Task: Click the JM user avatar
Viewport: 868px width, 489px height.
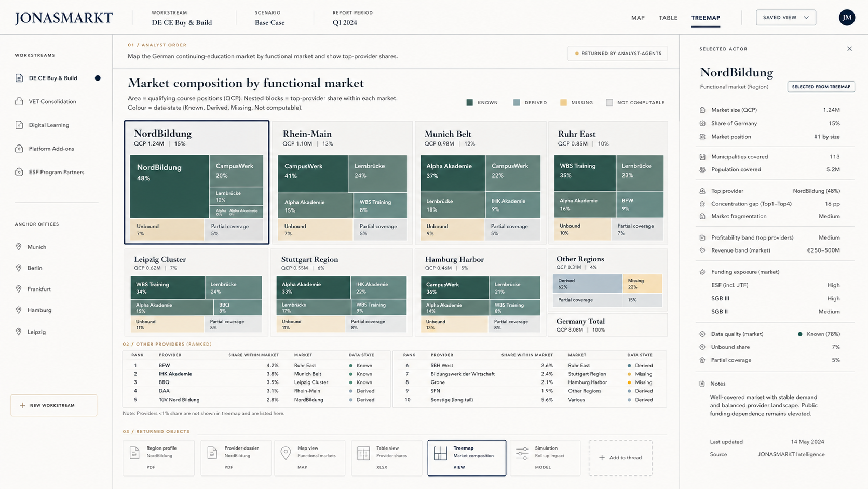Action: (x=847, y=18)
